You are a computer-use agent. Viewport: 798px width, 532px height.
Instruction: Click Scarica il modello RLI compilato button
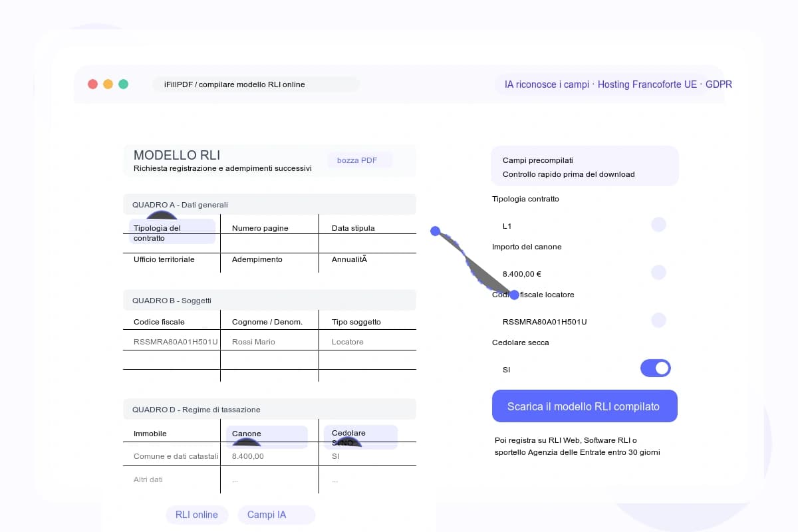point(585,406)
